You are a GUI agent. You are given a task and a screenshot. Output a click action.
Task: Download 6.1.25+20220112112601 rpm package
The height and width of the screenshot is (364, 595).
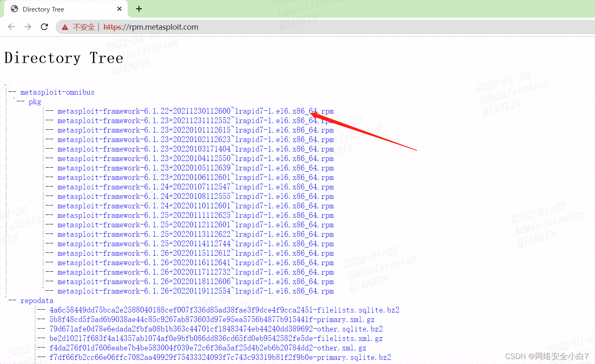click(196, 225)
